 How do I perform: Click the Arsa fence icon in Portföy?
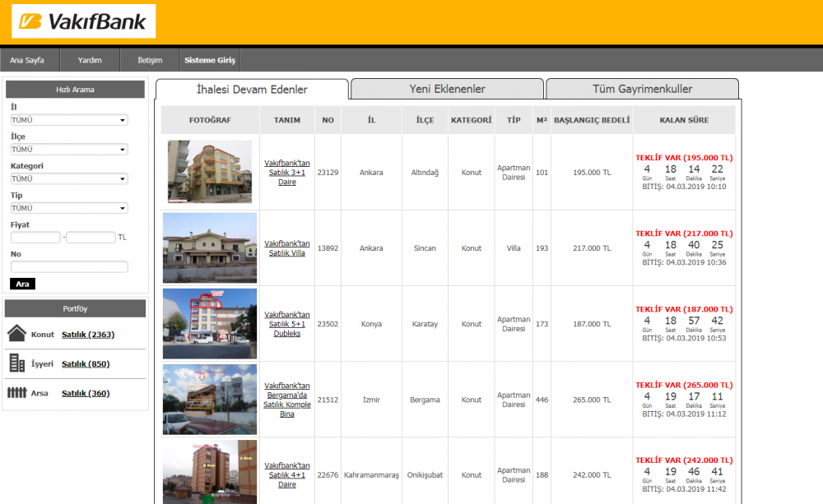tap(16, 392)
